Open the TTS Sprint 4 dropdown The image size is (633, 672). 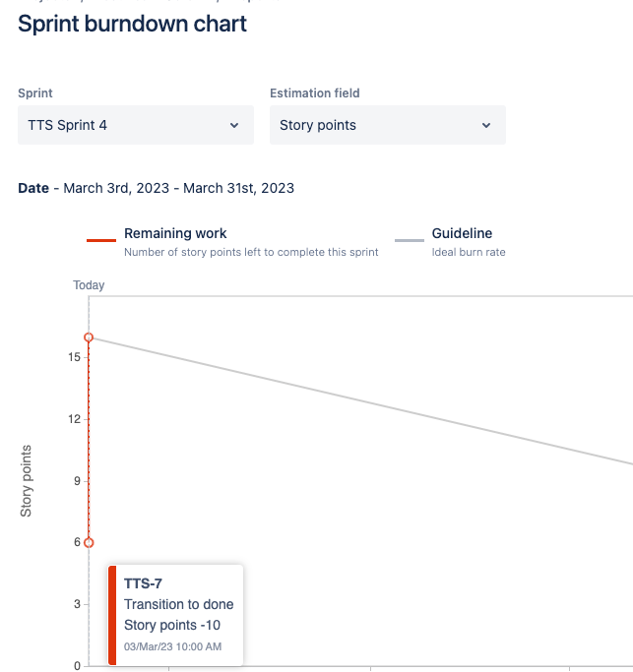point(136,125)
